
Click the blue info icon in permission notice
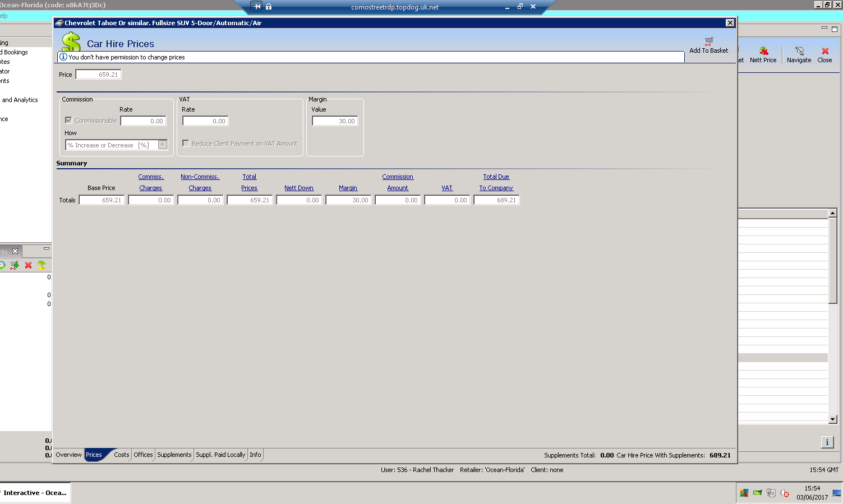pyautogui.click(x=63, y=57)
